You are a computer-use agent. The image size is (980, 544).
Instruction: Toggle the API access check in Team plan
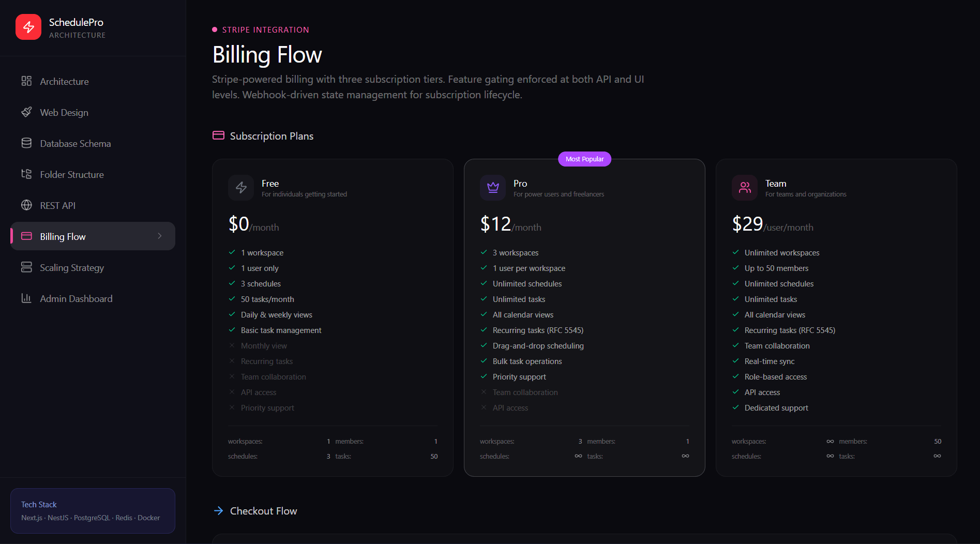pos(736,392)
